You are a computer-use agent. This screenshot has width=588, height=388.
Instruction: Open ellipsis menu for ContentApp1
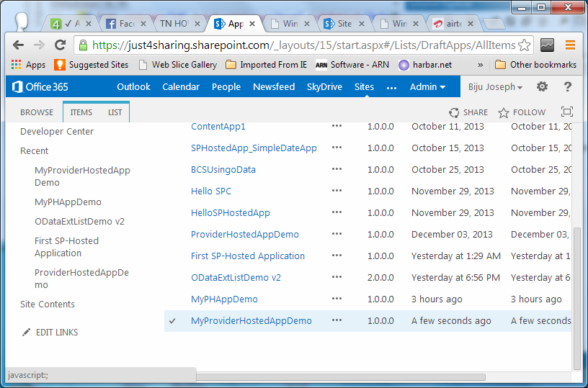click(x=337, y=127)
